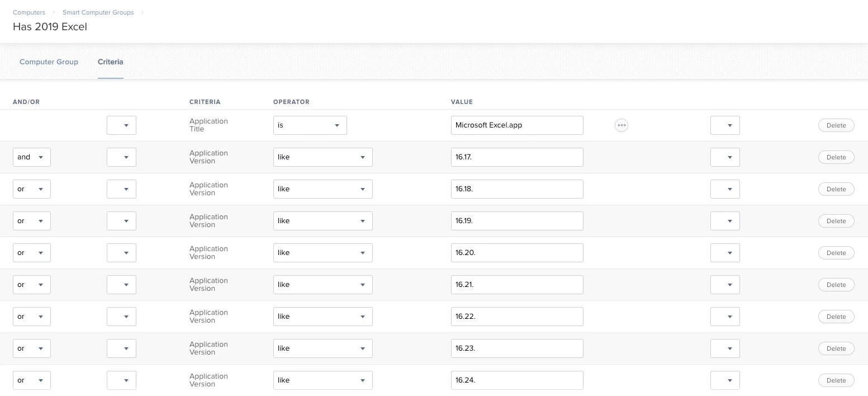Viewport: 868px width, 396px height.
Task: Go to Smart Computer Groups breadcrumb
Action: click(98, 12)
